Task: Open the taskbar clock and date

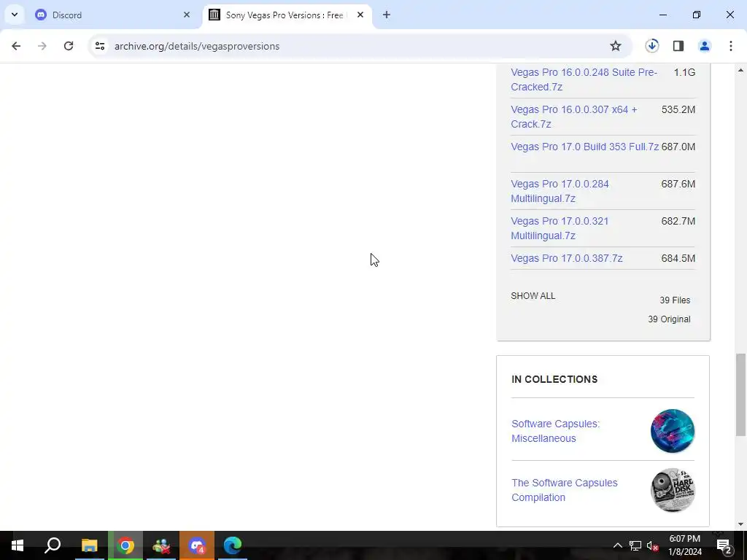Action: click(x=684, y=545)
